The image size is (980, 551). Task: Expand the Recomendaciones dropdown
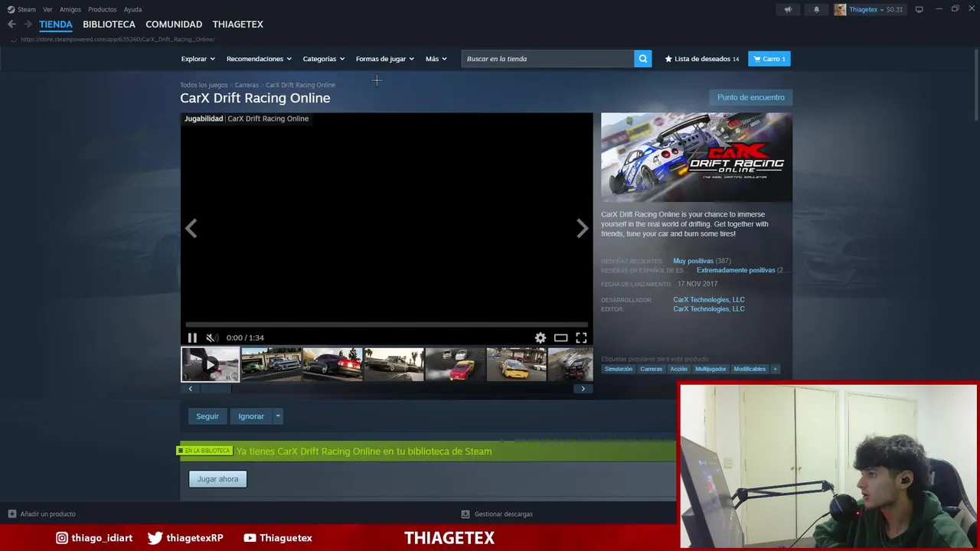[259, 59]
